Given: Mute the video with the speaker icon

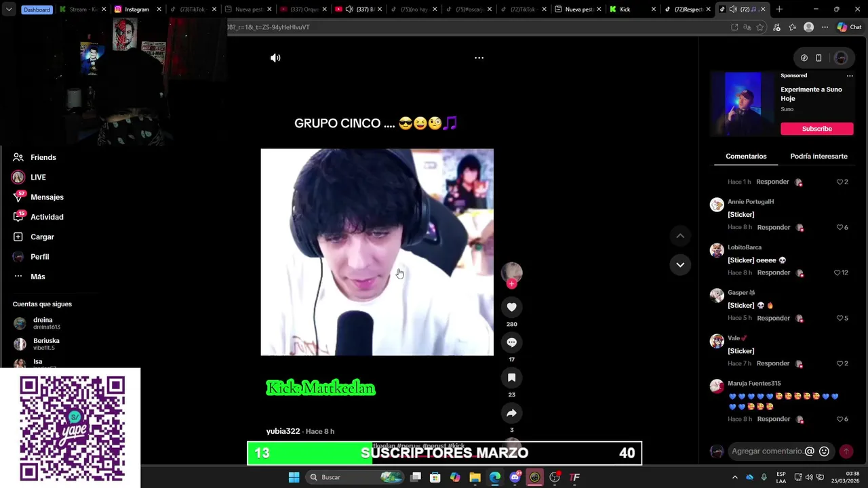Looking at the screenshot, I should point(275,58).
